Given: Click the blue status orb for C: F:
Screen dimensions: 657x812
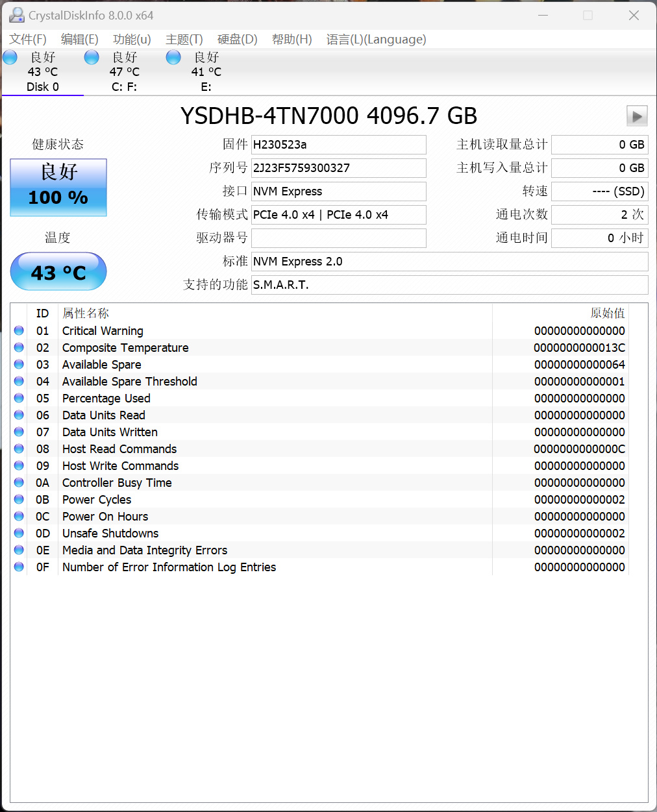Looking at the screenshot, I should coord(92,57).
